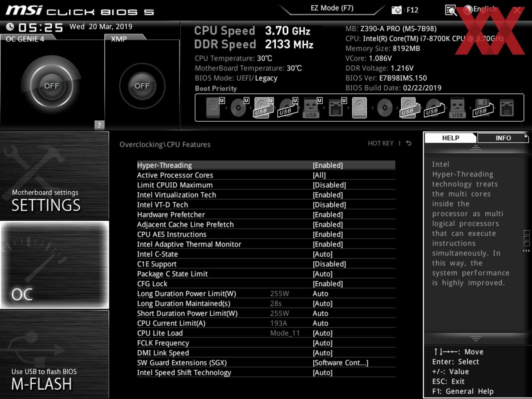
Task: Toggle the OC Genie 4 OFF knob
Action: click(x=52, y=86)
